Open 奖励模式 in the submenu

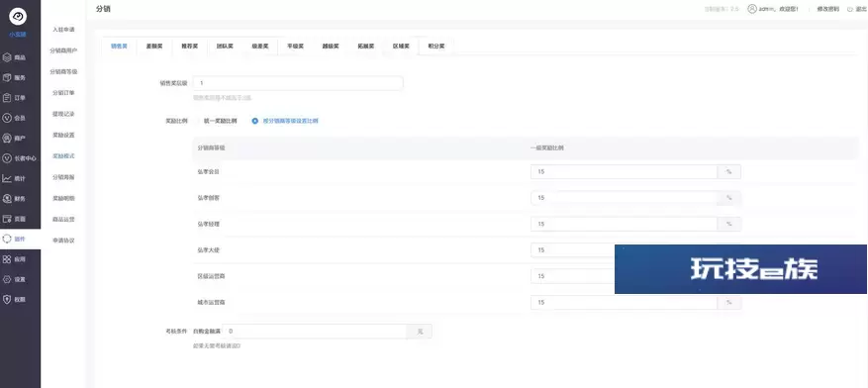(63, 156)
